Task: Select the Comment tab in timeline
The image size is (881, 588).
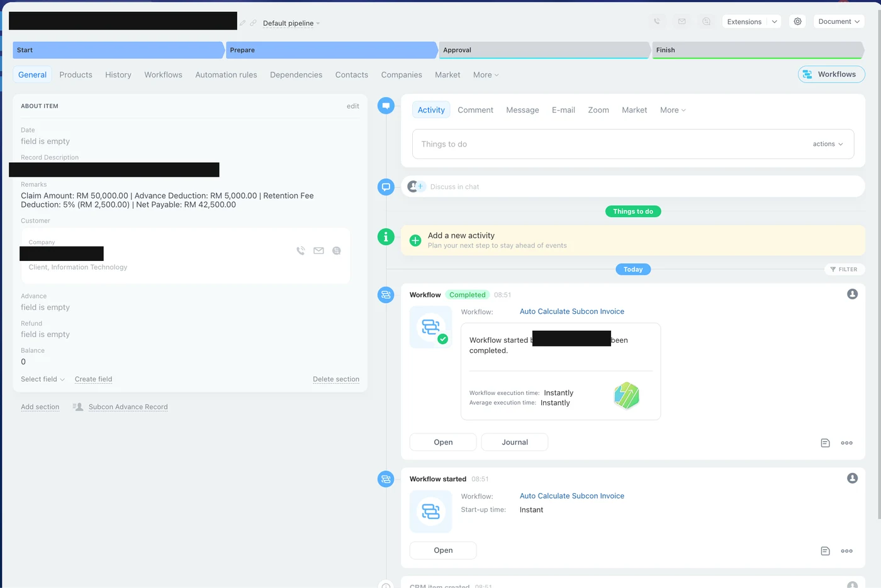Action: tap(475, 110)
